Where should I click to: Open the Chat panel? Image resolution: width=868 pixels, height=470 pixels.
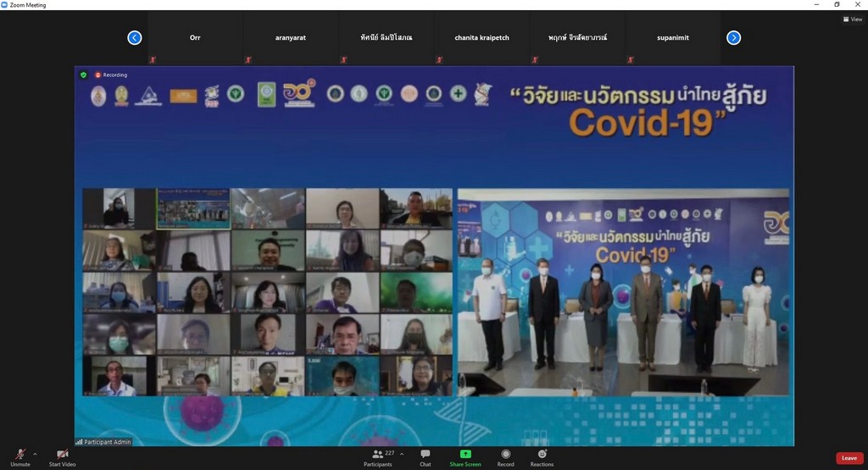pos(425,456)
